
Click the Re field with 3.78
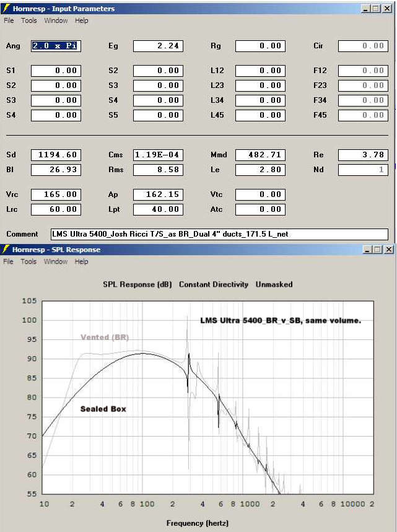[363, 155]
